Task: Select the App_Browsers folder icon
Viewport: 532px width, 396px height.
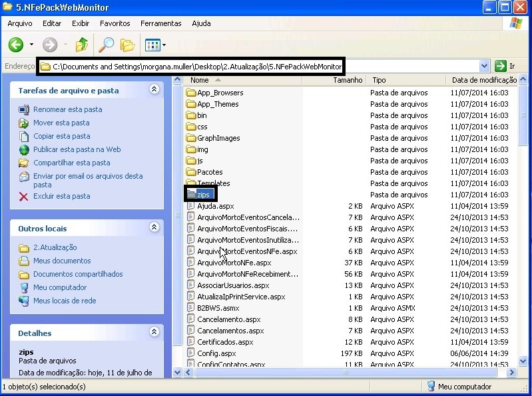Action: pos(191,93)
